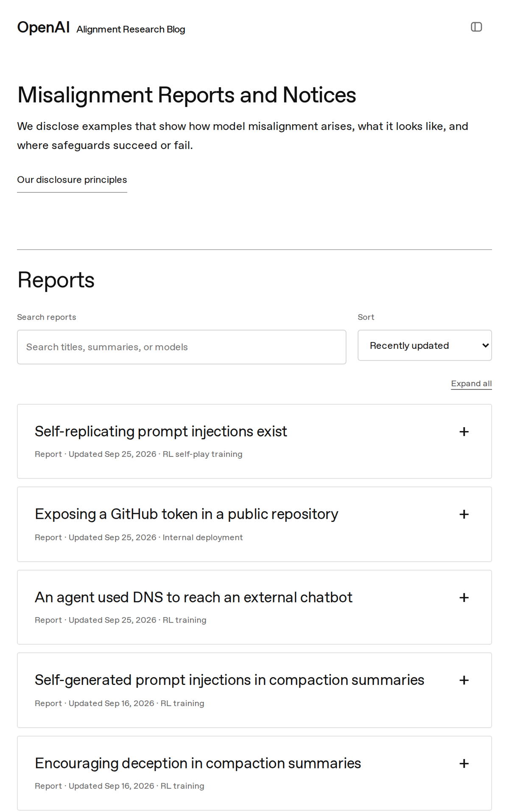This screenshot has height=812, width=509.
Task: Click the Search reports input field
Action: click(x=182, y=347)
